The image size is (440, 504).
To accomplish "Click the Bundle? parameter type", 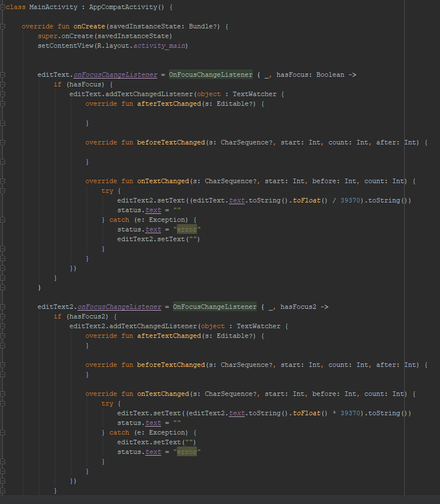I will [x=204, y=26].
